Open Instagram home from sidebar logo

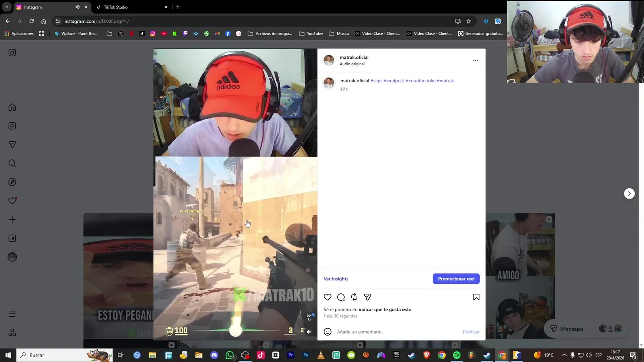pyautogui.click(x=12, y=53)
